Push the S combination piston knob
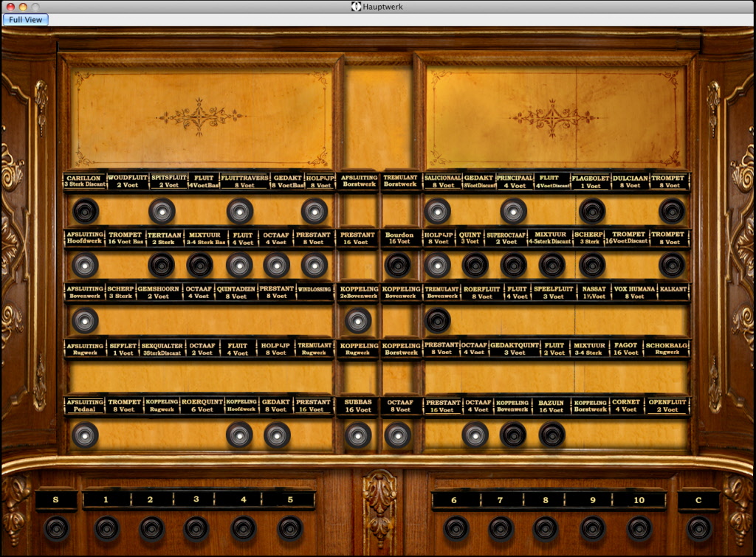 (56, 528)
